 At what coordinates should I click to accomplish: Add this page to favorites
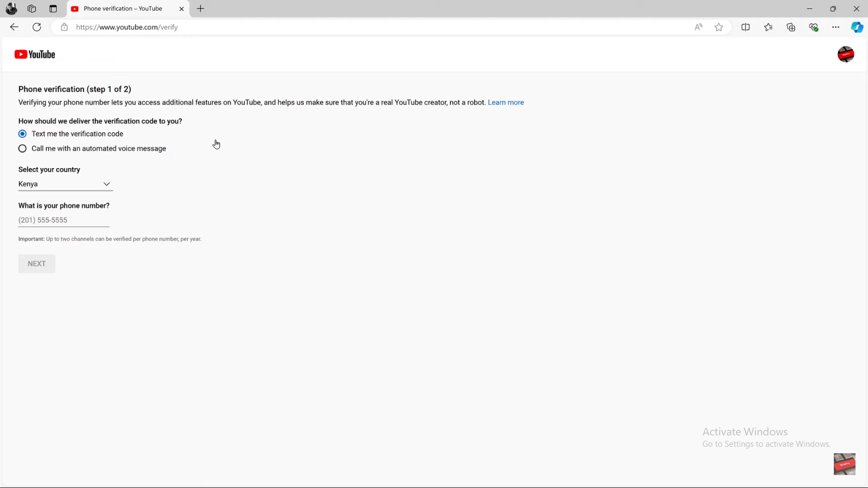pos(719,27)
